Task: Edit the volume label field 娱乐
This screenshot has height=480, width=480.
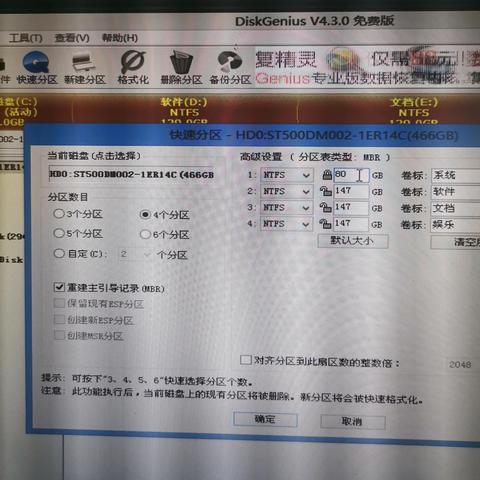Action: point(456,224)
